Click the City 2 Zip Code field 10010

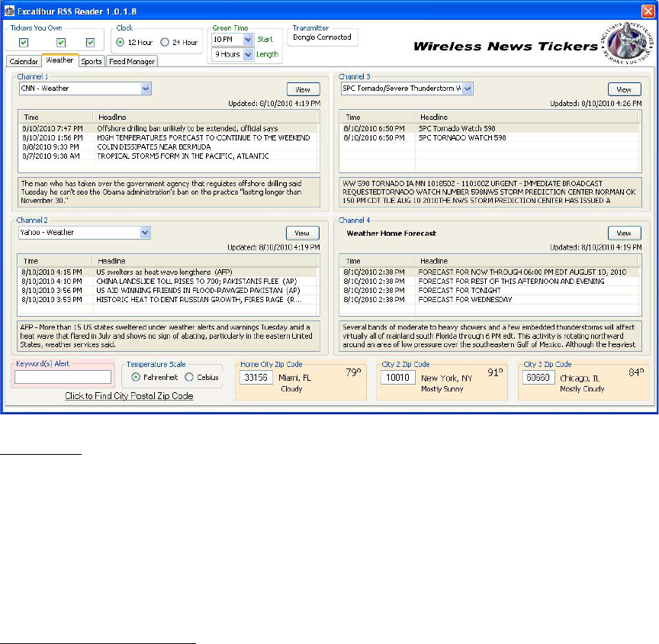397,378
